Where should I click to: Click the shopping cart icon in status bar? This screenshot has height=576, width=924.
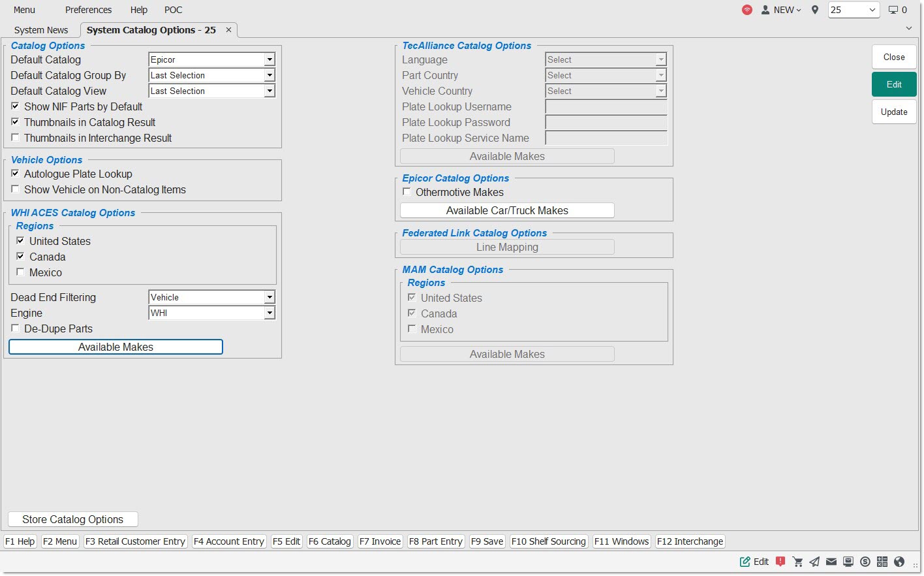pos(797,562)
